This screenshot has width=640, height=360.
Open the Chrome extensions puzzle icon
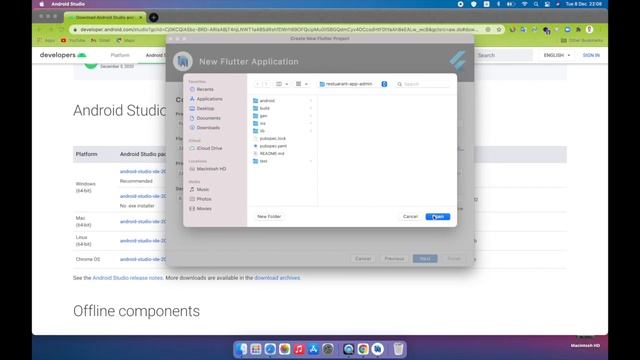[x=578, y=29]
